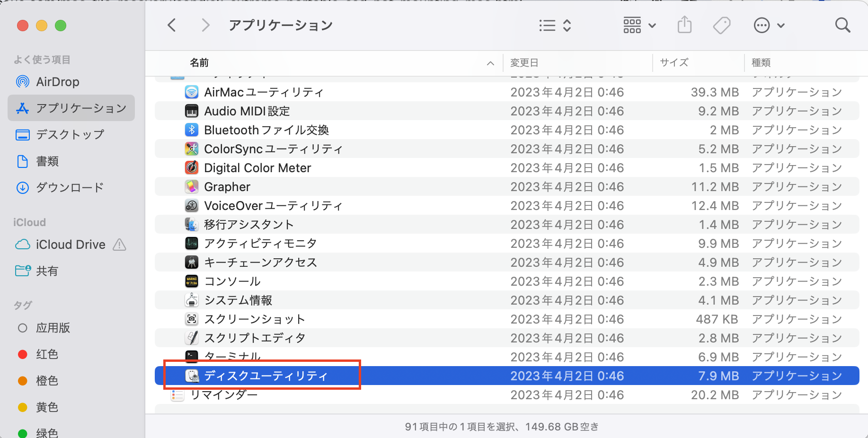868x438 pixels.
Task: Sort the list by 変更日 column
Action: 524,62
